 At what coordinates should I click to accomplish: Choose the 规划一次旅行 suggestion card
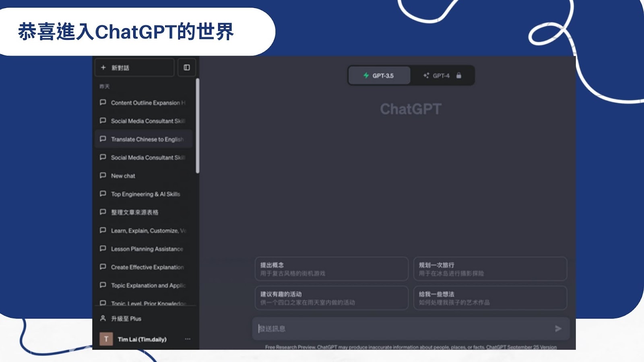pos(490,269)
